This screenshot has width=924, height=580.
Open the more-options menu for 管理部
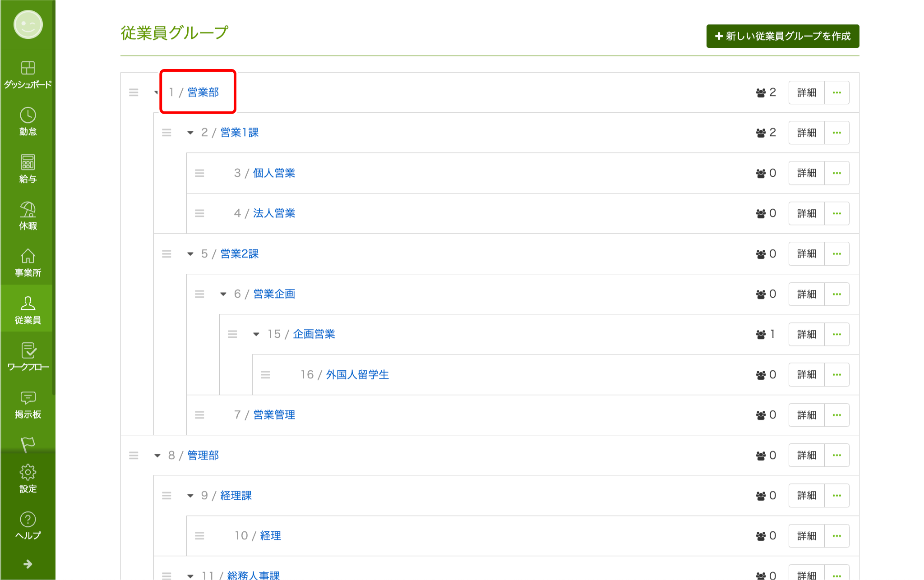(x=837, y=456)
